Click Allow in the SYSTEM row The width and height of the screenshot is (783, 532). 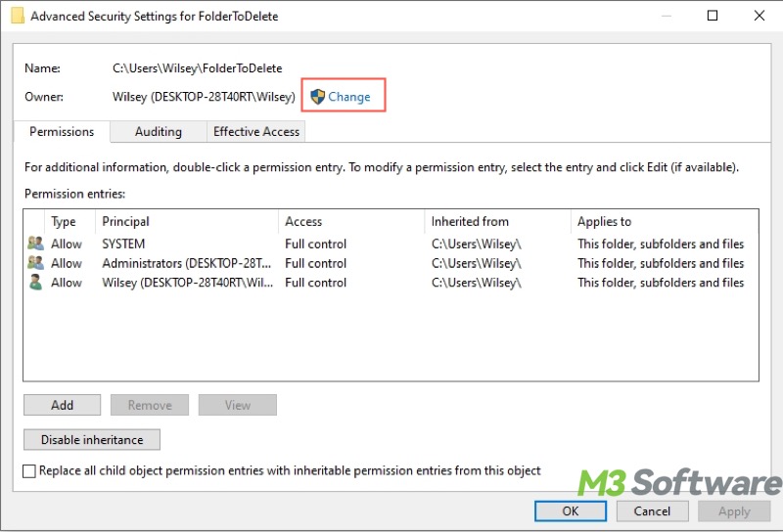point(67,244)
